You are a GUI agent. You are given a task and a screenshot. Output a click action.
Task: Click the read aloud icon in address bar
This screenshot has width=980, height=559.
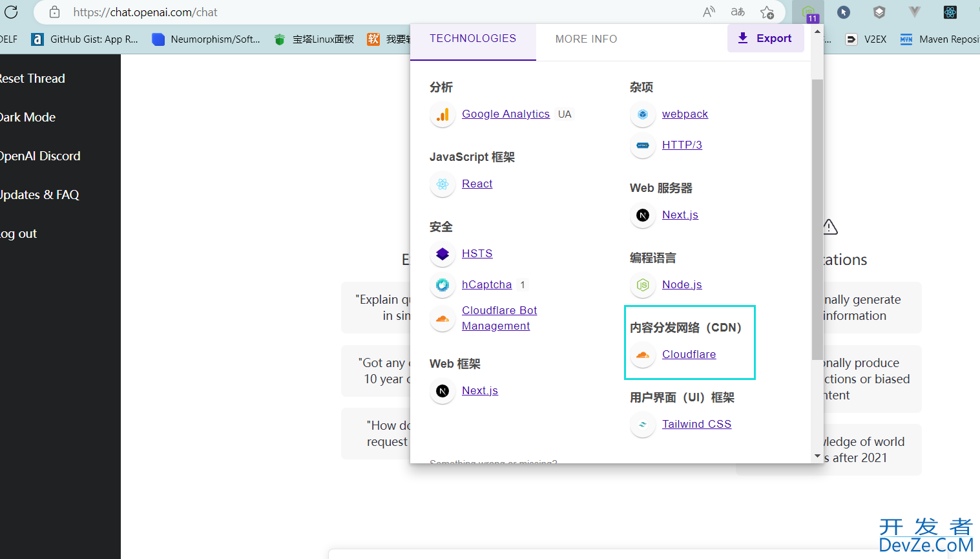click(x=709, y=12)
